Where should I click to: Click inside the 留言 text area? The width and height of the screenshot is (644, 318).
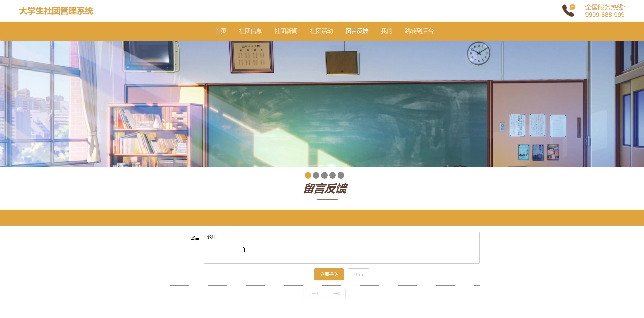[342, 248]
